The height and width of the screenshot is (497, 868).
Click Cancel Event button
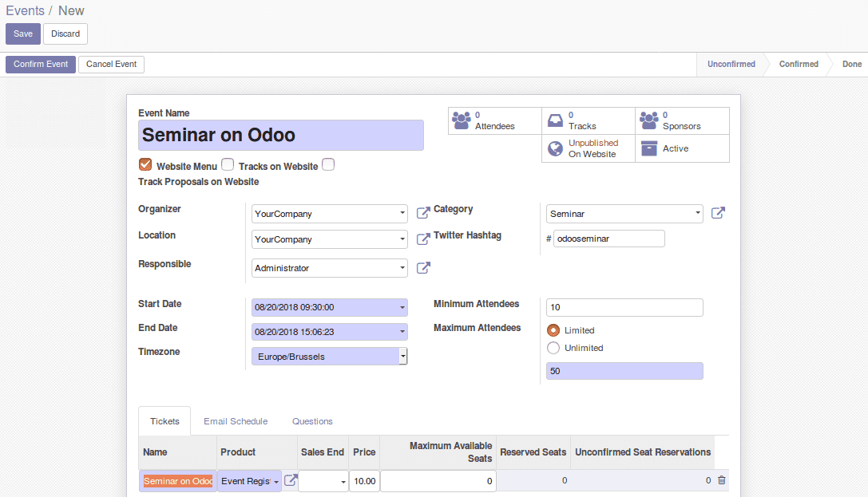pos(111,64)
